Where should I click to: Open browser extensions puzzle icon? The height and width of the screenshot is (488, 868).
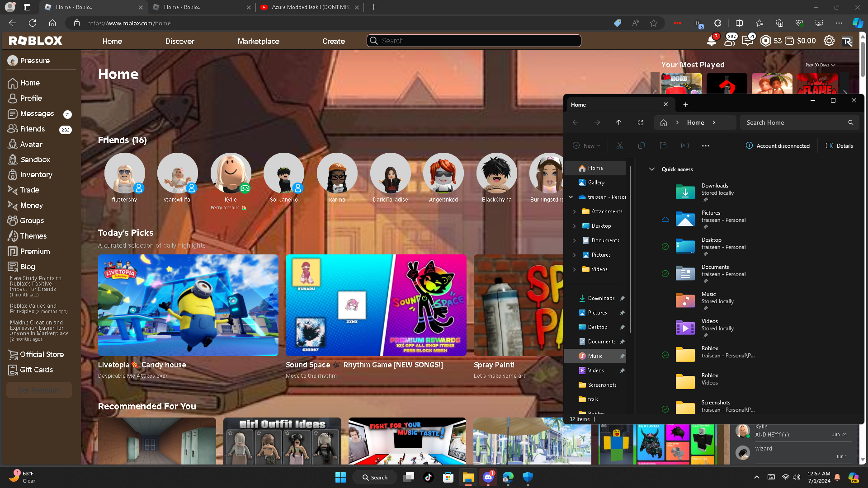(x=717, y=23)
